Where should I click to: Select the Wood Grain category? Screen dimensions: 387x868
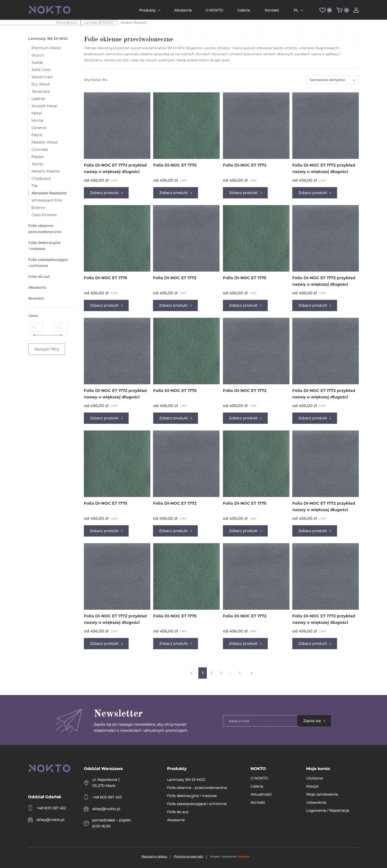click(42, 77)
